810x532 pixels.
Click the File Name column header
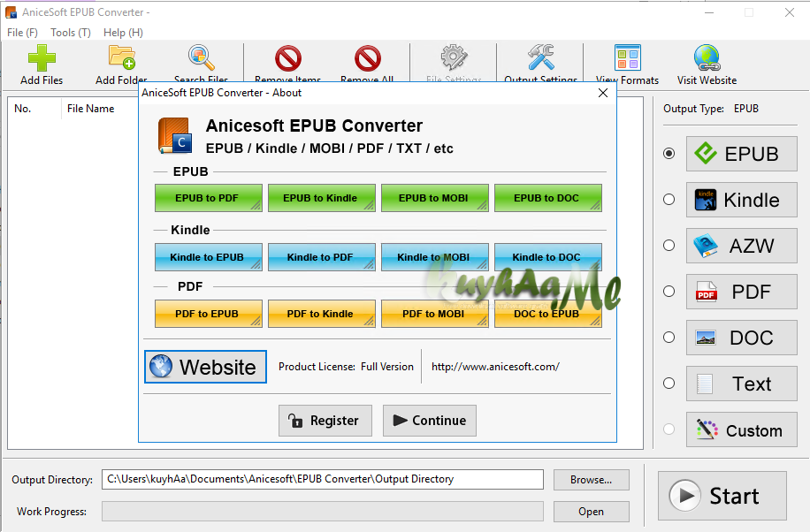click(x=90, y=109)
